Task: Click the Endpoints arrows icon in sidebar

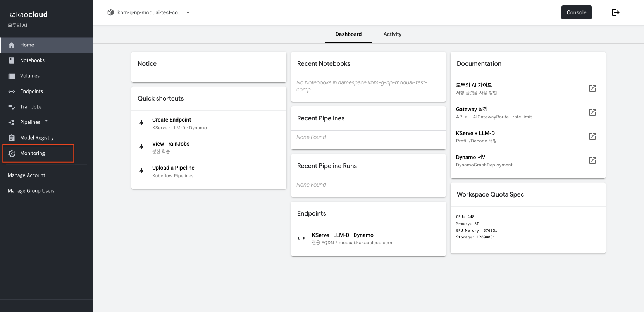Action: (x=12, y=91)
